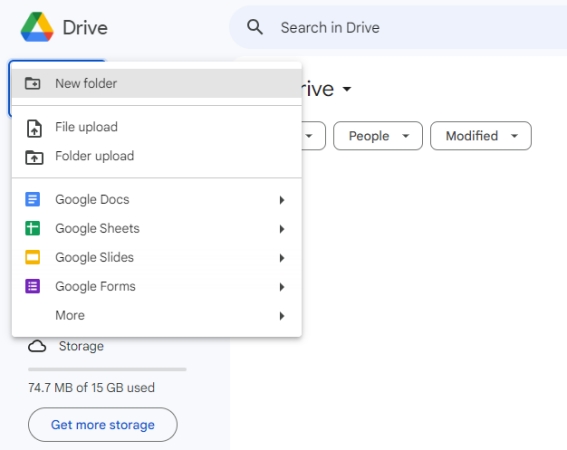
Task: Click the yellow Google Slides icon
Action: [33, 257]
